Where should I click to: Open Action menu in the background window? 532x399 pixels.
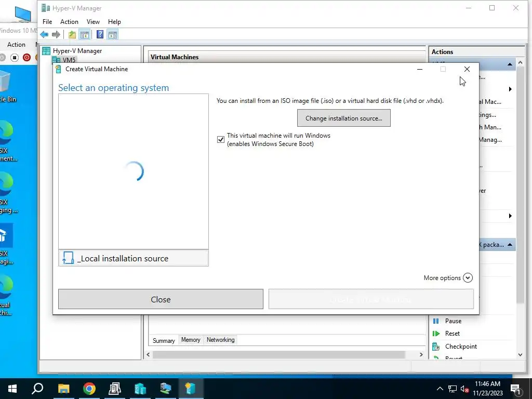[x=16, y=45]
